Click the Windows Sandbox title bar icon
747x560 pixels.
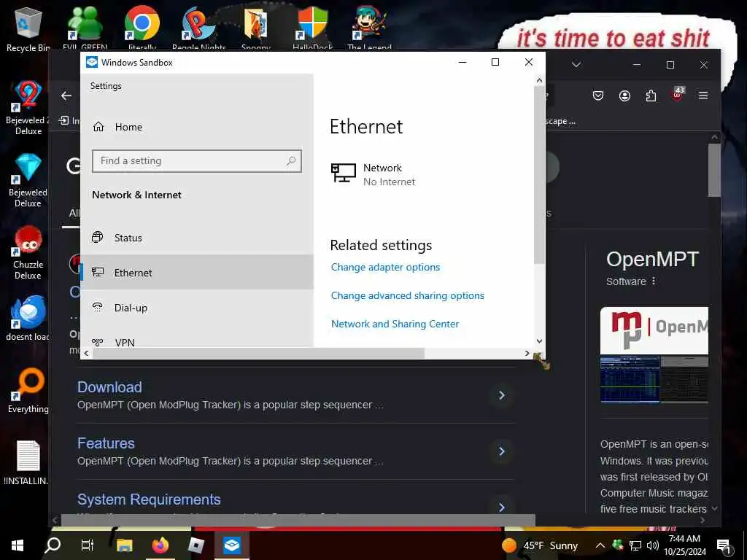(x=91, y=62)
